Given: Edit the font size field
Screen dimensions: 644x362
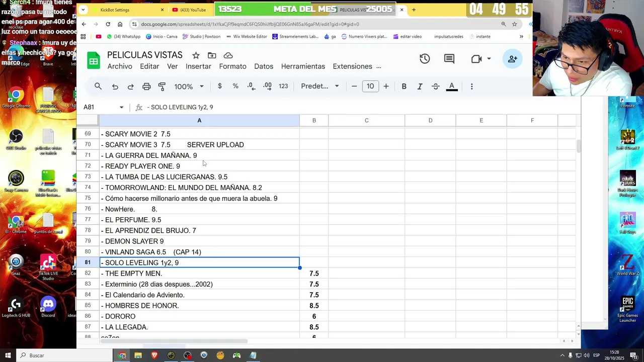Looking at the screenshot, I should coord(370,86).
